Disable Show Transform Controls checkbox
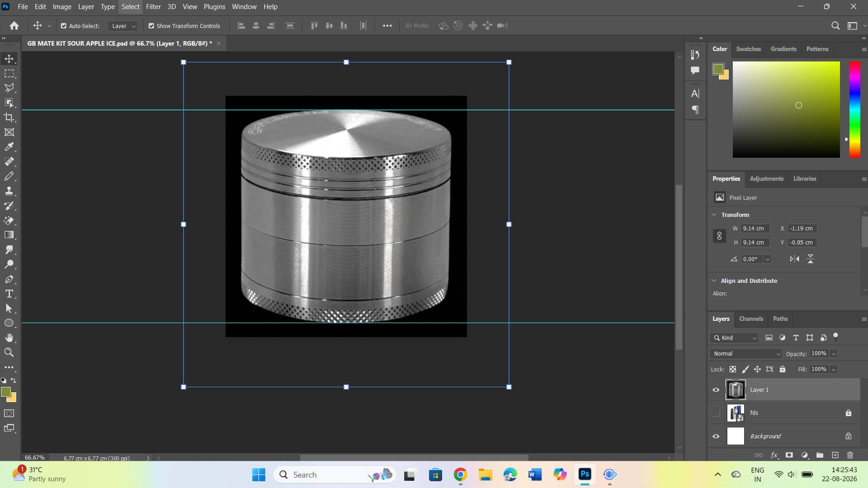868x488 pixels. click(x=151, y=26)
